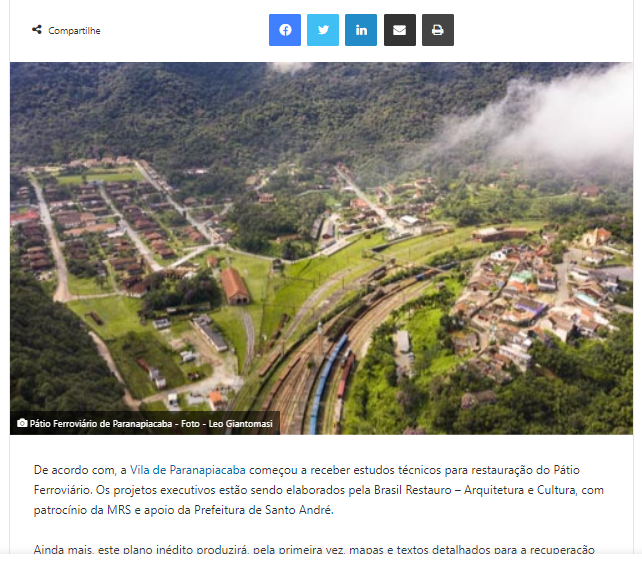Click the paragraph starting with Ainda mais
This screenshot has height=562, width=642.
314,549
